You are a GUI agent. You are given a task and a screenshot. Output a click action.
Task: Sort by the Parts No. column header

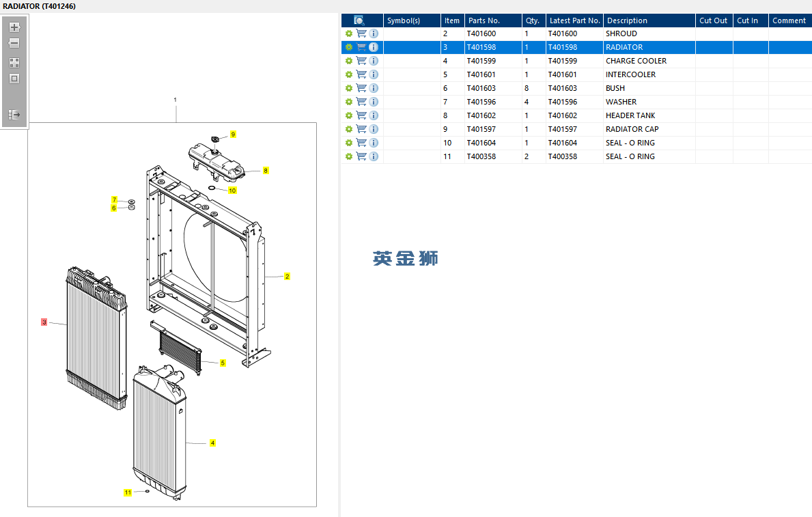click(493, 20)
